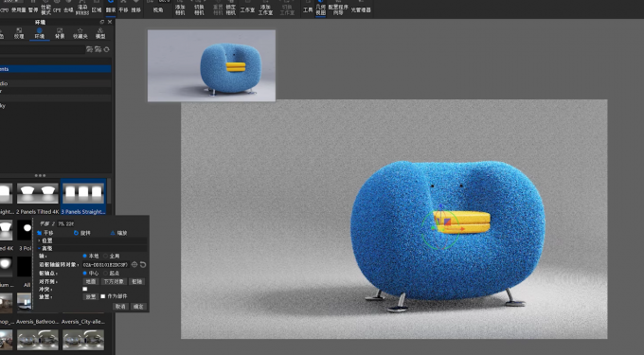Click 渲染NURBS toolbar button

(82, 8)
